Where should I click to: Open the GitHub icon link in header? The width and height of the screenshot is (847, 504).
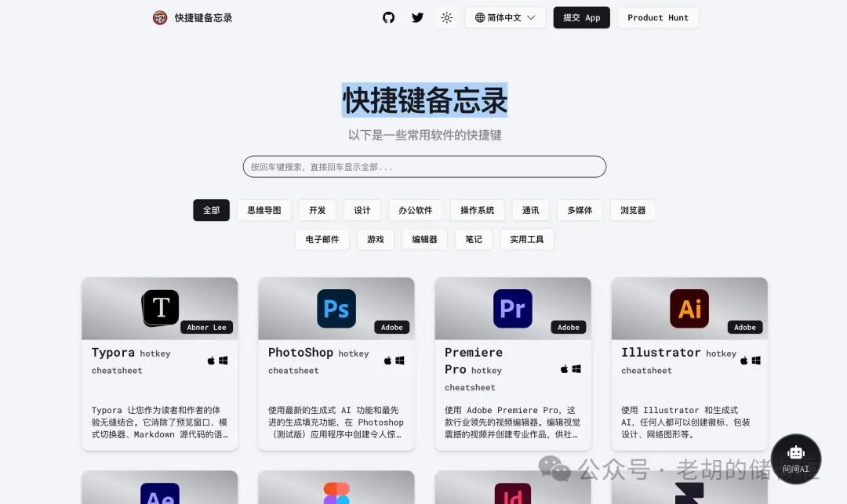388,18
